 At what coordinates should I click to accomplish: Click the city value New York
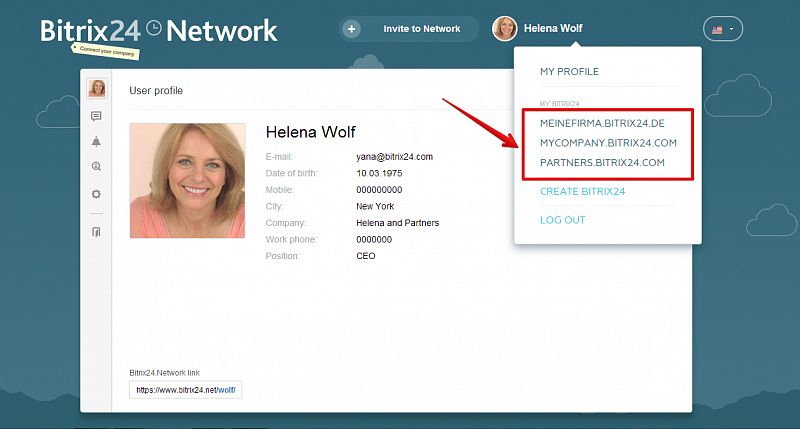(375, 207)
